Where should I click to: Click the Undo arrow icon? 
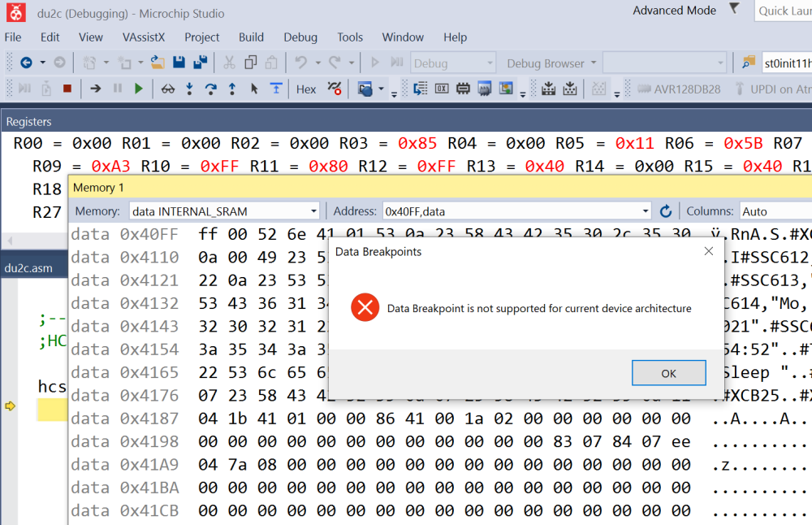(301, 63)
